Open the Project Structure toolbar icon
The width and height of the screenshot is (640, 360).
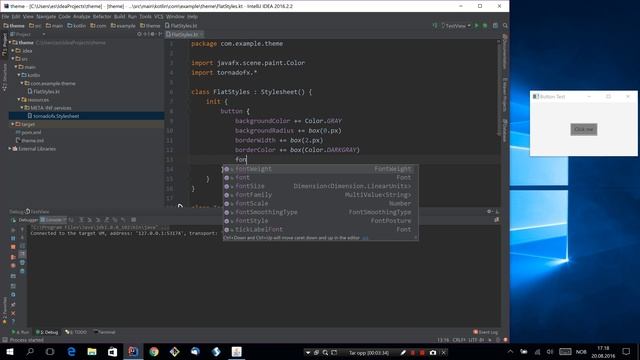click(x=495, y=26)
